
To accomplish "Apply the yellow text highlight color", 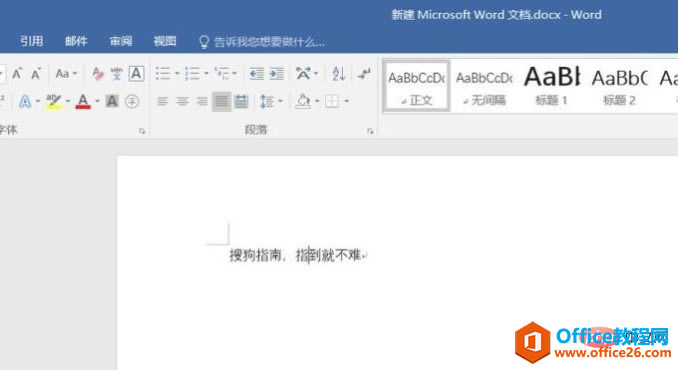I will click(x=54, y=102).
